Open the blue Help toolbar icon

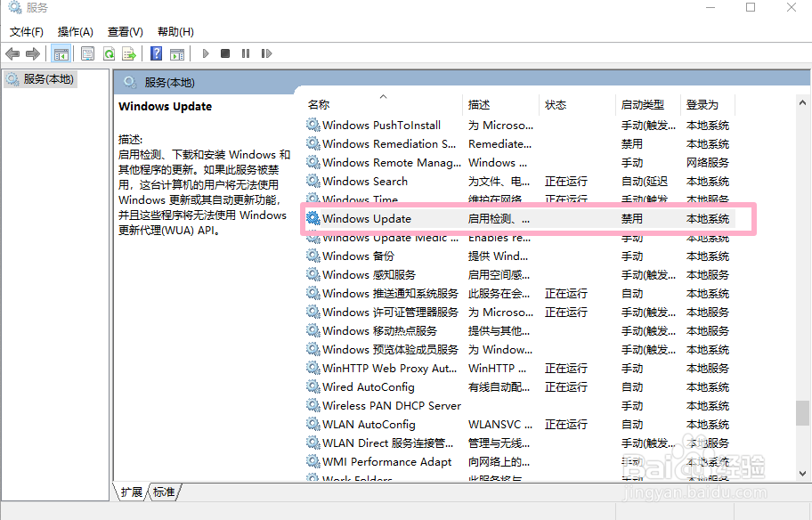coord(156,53)
